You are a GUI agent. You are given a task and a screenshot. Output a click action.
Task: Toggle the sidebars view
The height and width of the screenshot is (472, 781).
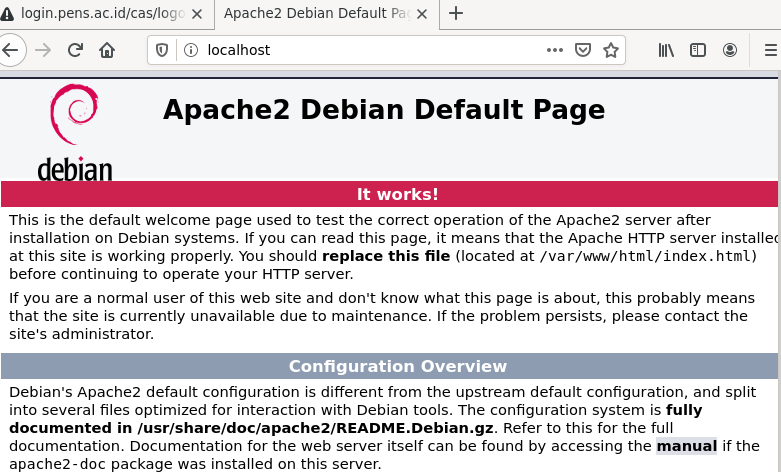coord(698,50)
